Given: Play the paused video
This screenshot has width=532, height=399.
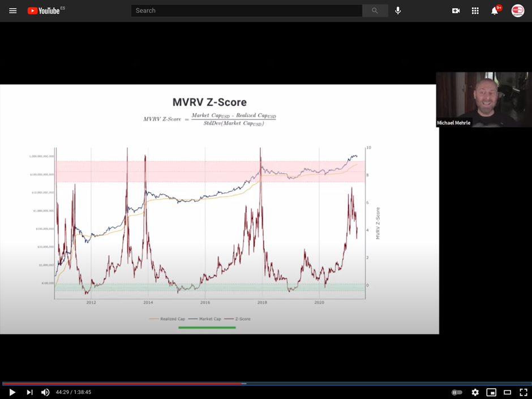Looking at the screenshot, I should tap(12, 392).
